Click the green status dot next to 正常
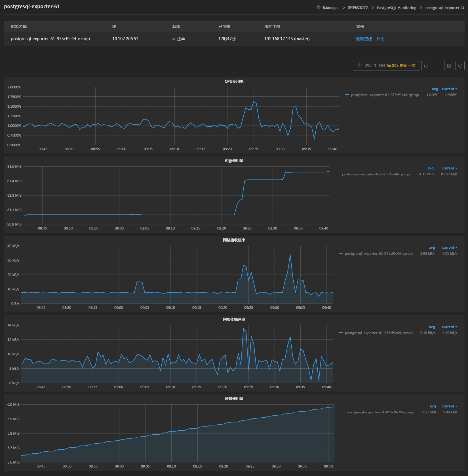468x476 pixels. coord(173,39)
